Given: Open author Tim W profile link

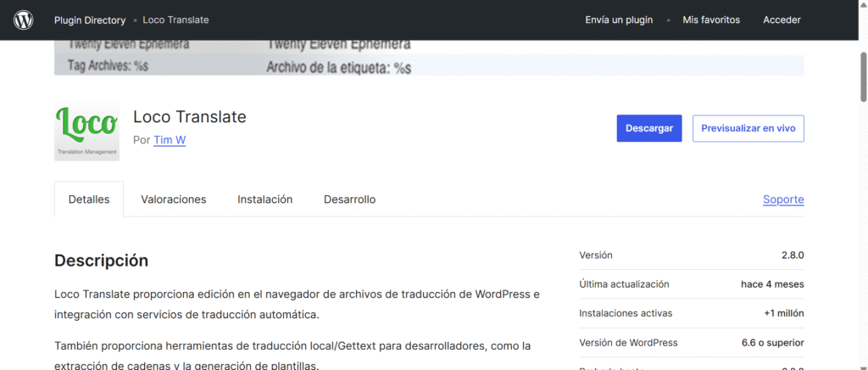Looking at the screenshot, I should tap(170, 140).
